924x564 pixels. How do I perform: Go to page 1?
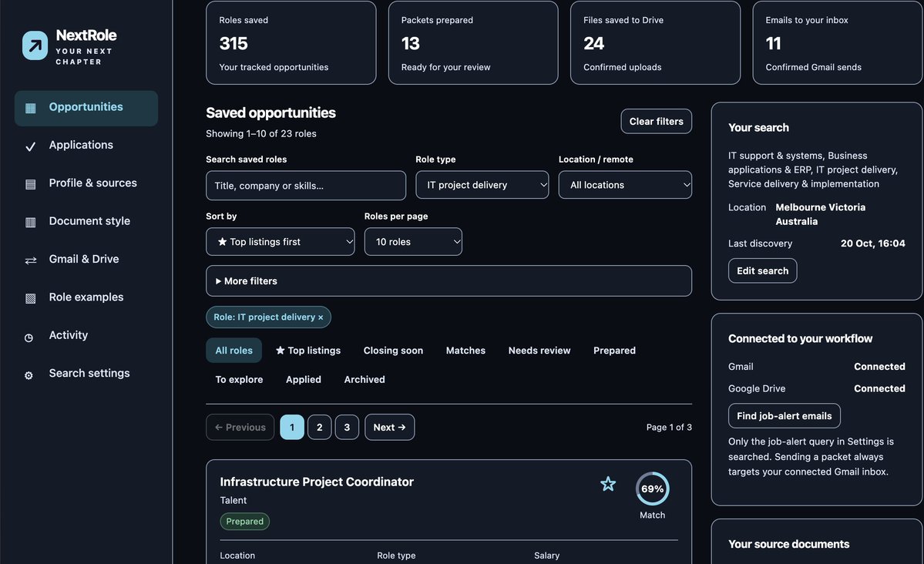click(292, 428)
